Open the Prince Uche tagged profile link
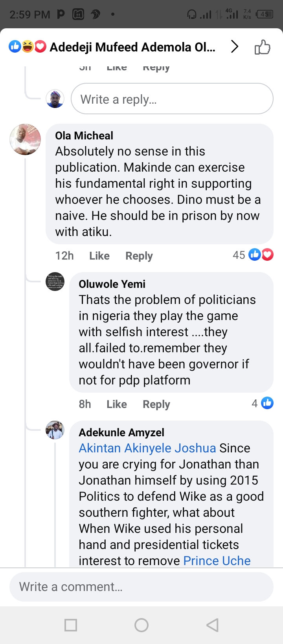Screen dimensions: 283x644 point(217,561)
